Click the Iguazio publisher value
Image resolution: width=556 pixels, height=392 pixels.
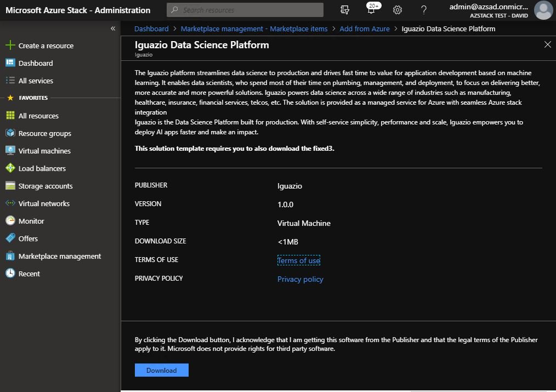290,186
